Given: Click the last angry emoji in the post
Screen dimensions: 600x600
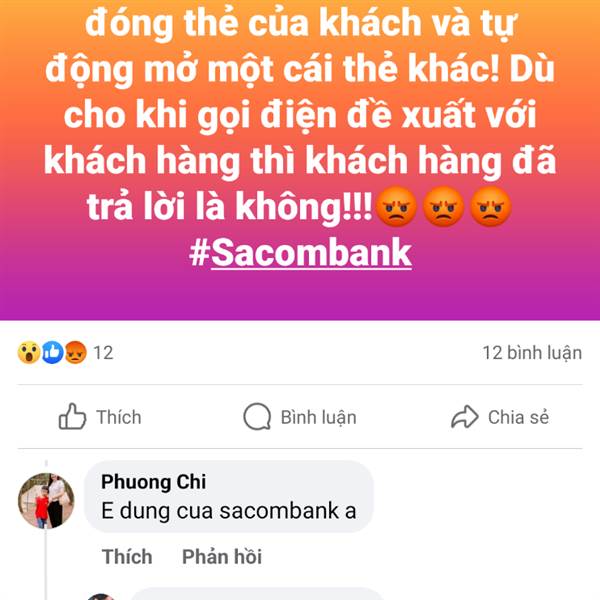Looking at the screenshot, I should coord(490,207).
